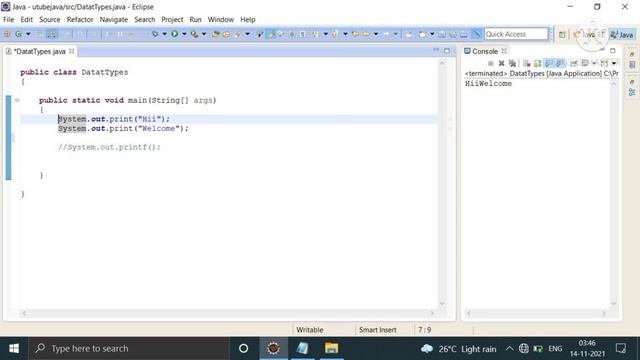Click the 7 : 9 cursor position indicator
The width and height of the screenshot is (640, 360).
click(424, 330)
